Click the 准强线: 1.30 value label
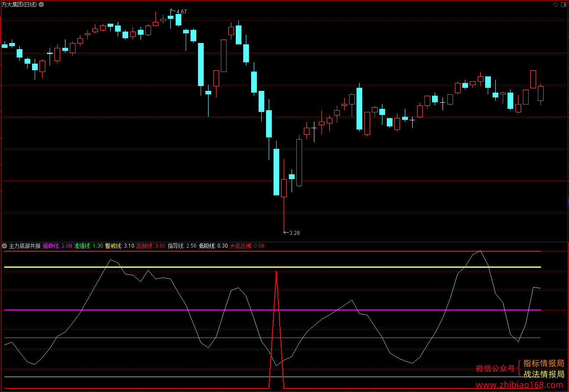The width and height of the screenshot is (569, 392). pos(88,246)
